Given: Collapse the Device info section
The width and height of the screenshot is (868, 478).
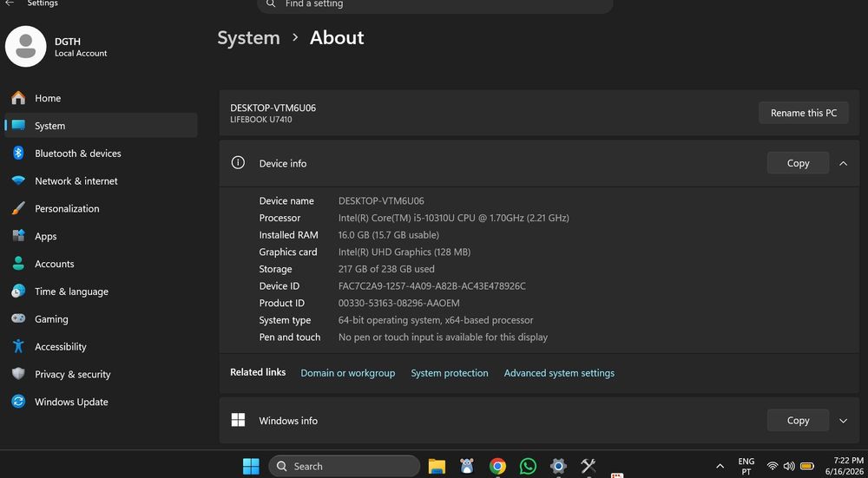Looking at the screenshot, I should pos(843,163).
